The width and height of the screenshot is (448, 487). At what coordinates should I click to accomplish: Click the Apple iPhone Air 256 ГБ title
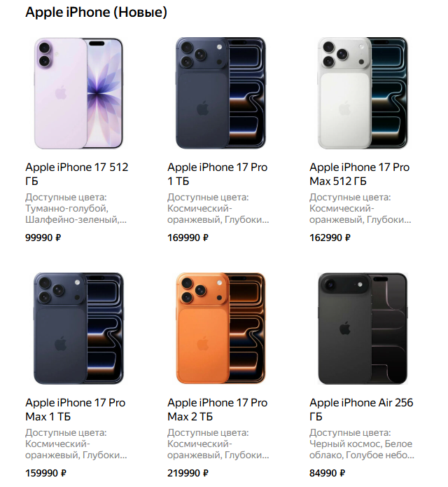361,409
